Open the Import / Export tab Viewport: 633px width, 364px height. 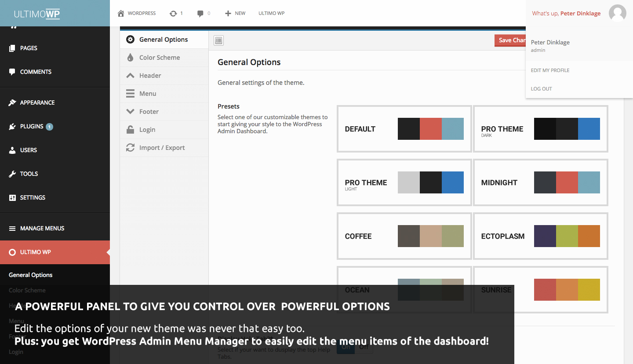164,148
